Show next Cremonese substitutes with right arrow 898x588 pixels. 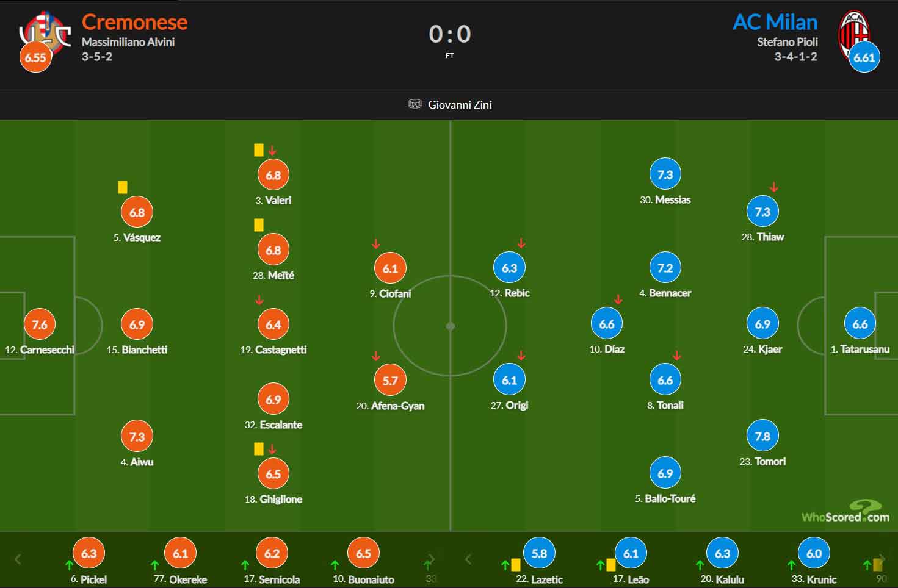point(431,559)
